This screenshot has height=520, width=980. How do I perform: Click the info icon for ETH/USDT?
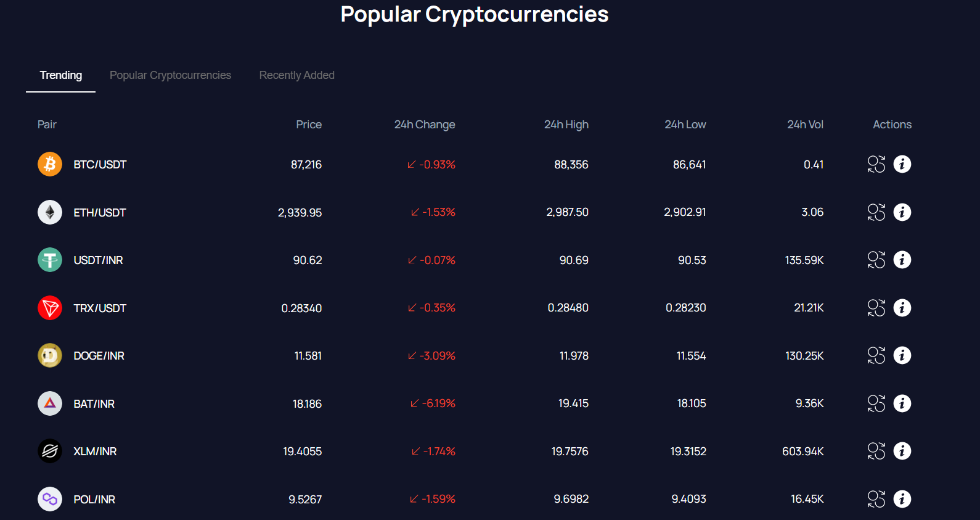pyautogui.click(x=902, y=212)
